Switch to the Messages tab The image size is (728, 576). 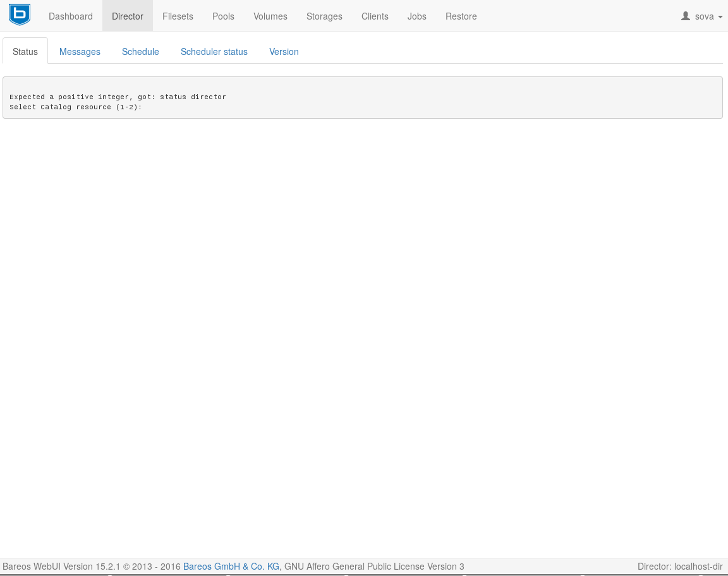pyautogui.click(x=80, y=52)
